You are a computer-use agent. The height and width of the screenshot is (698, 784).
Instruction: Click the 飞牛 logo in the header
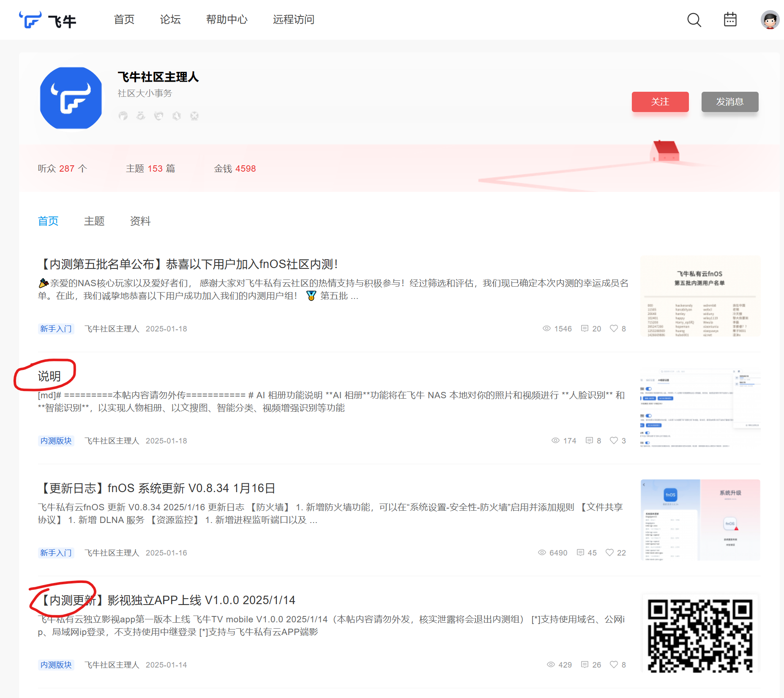pyautogui.click(x=47, y=20)
